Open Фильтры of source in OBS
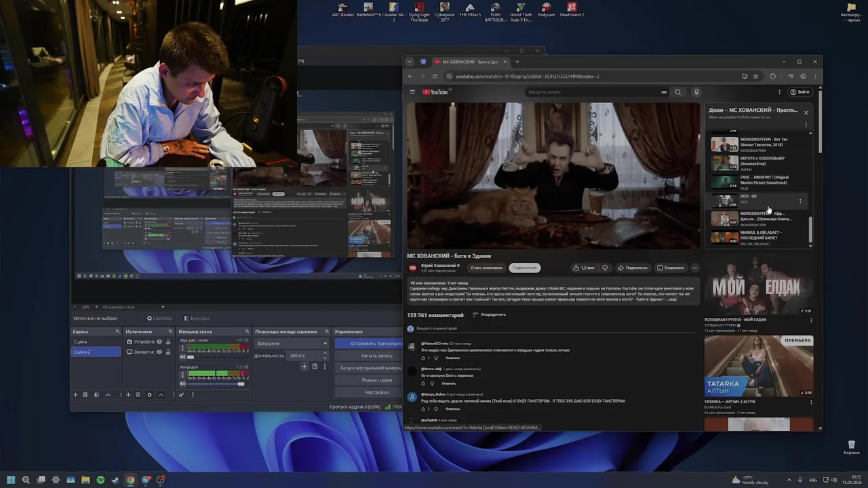Screen dimensions: 868x488 [197, 319]
